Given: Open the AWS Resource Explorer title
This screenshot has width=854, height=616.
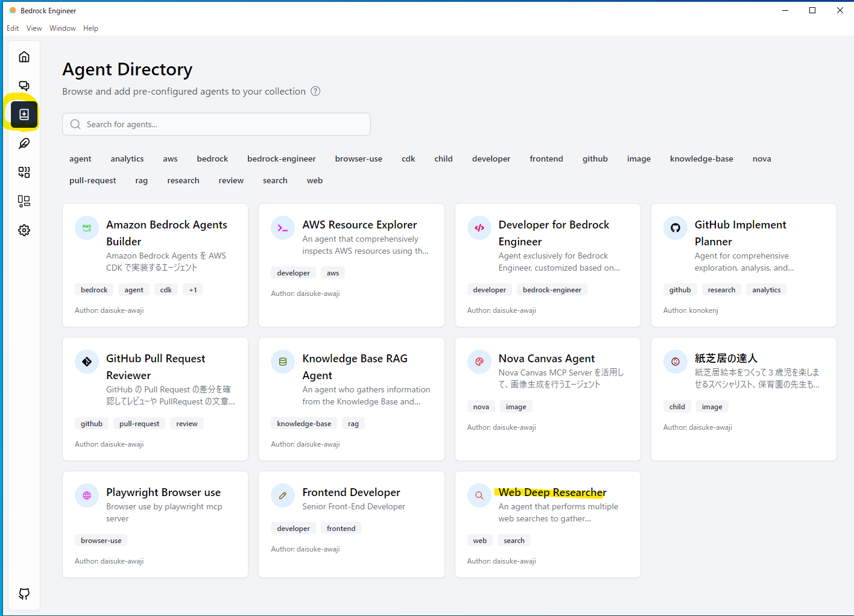Looking at the screenshot, I should coord(359,224).
